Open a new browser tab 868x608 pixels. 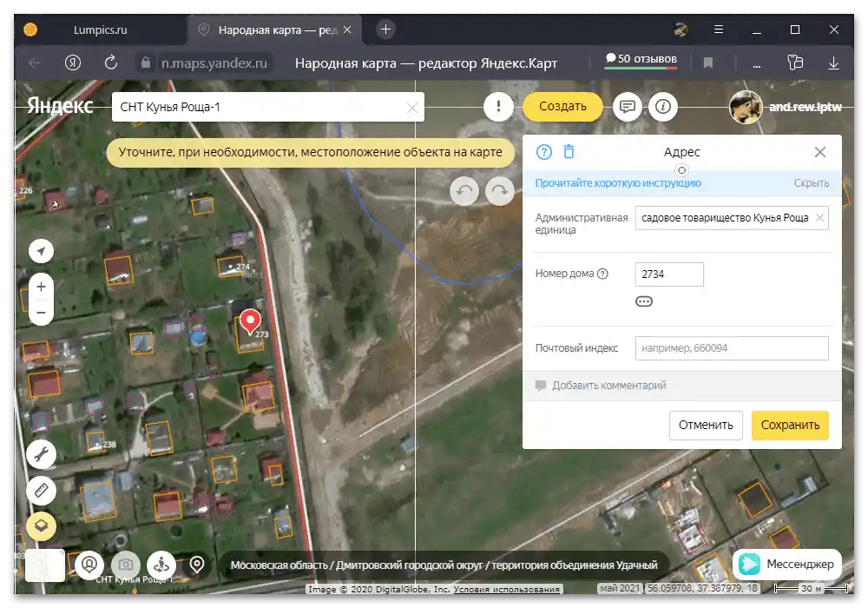pos(386,30)
